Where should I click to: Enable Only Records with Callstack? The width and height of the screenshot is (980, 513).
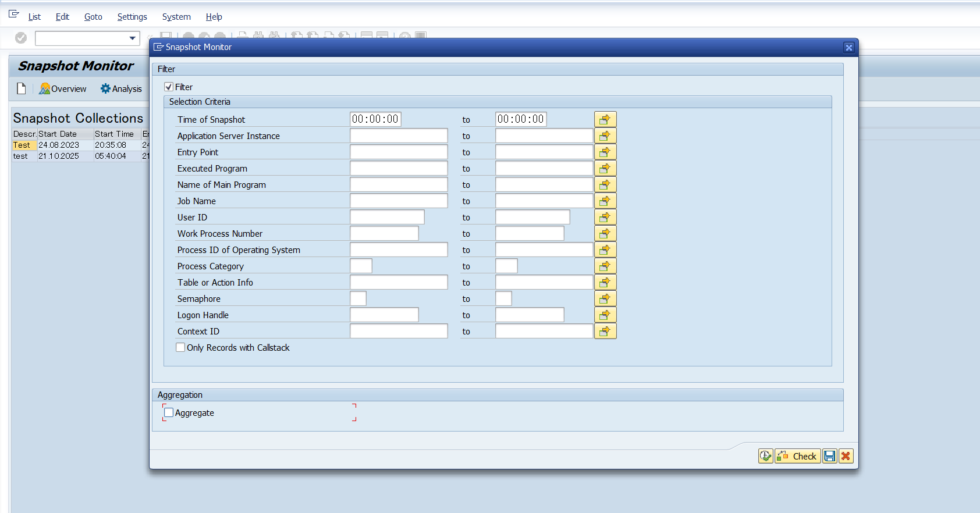point(180,347)
